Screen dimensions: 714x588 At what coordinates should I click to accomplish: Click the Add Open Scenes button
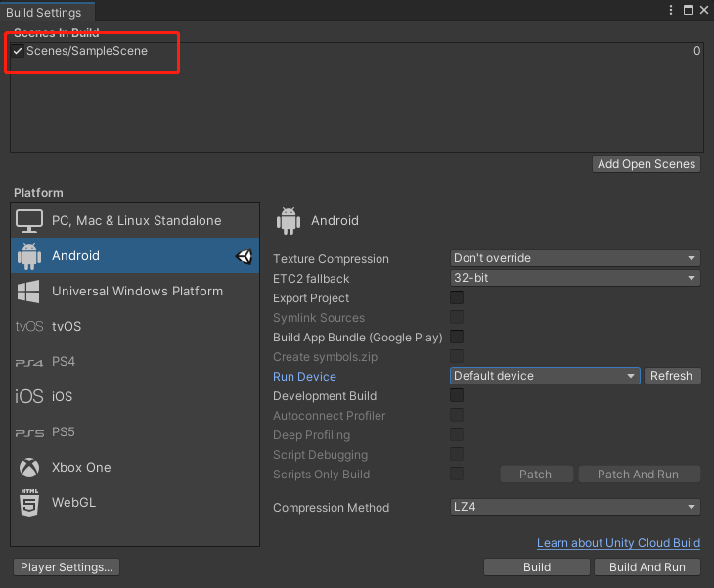point(647,164)
